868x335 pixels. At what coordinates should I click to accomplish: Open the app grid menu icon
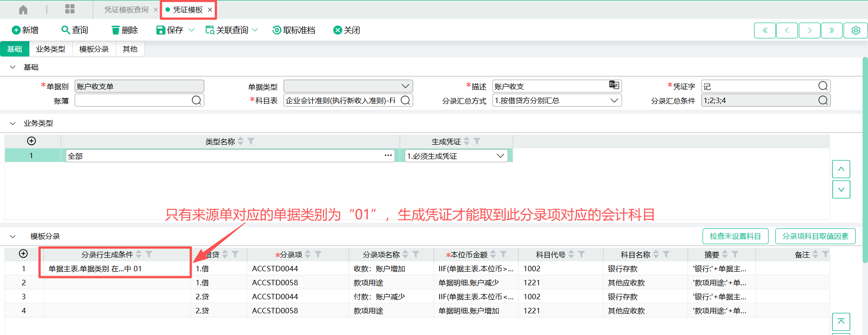point(70,9)
